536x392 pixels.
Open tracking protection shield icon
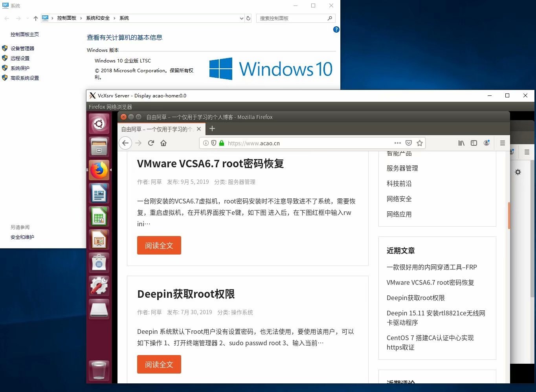click(x=214, y=143)
